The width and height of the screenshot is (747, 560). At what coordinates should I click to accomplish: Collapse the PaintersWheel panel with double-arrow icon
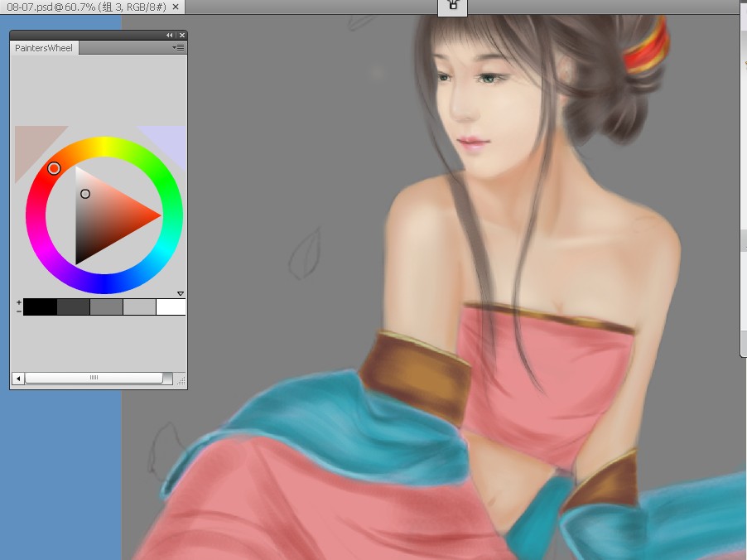pyautogui.click(x=169, y=36)
